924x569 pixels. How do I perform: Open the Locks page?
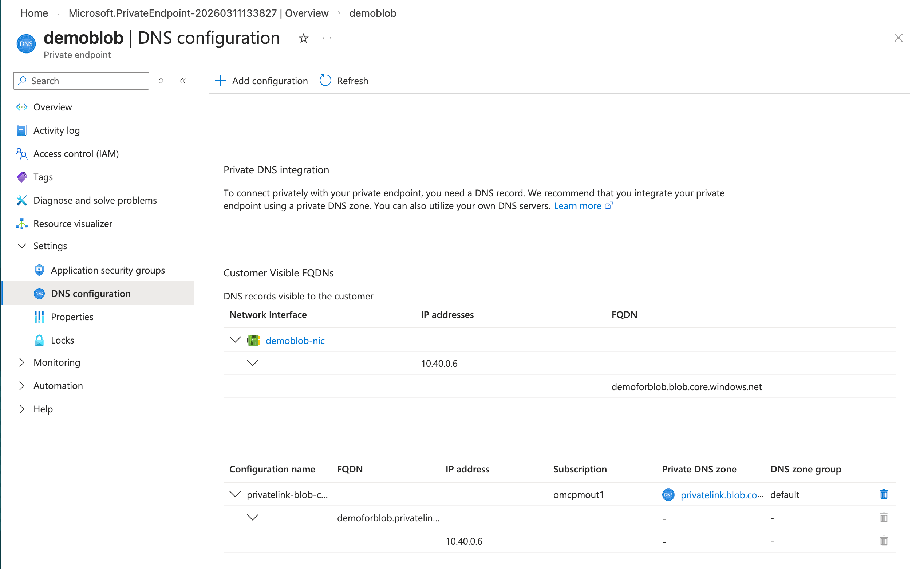tap(62, 340)
